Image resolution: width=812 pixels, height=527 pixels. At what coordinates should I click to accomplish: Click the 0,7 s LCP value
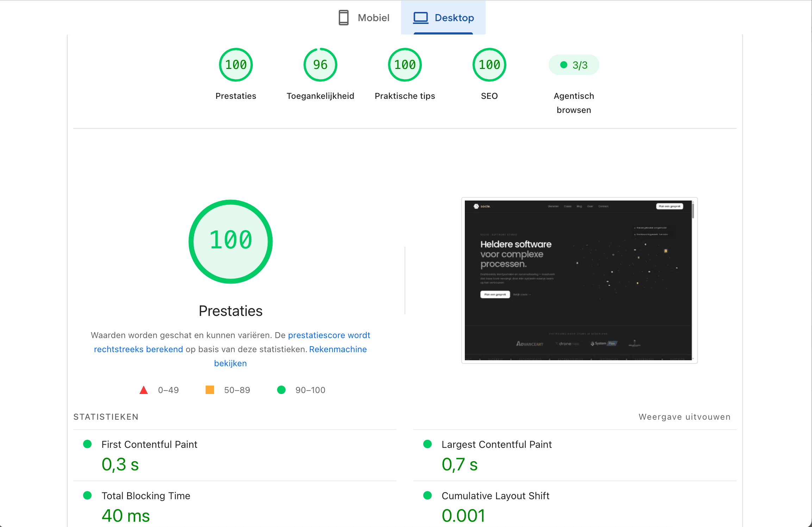point(460,464)
